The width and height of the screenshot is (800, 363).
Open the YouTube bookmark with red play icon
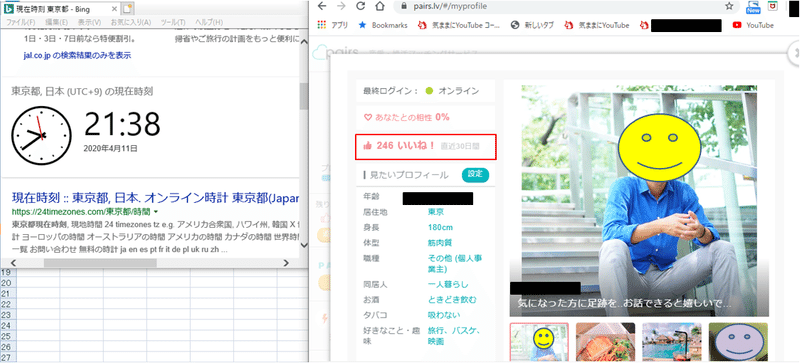pyautogui.click(x=753, y=25)
